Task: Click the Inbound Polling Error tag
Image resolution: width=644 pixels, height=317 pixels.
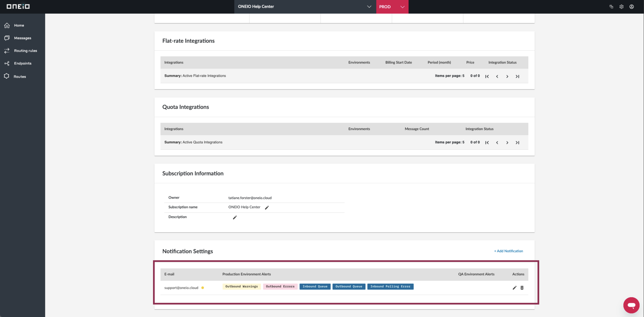Action: [x=390, y=286]
